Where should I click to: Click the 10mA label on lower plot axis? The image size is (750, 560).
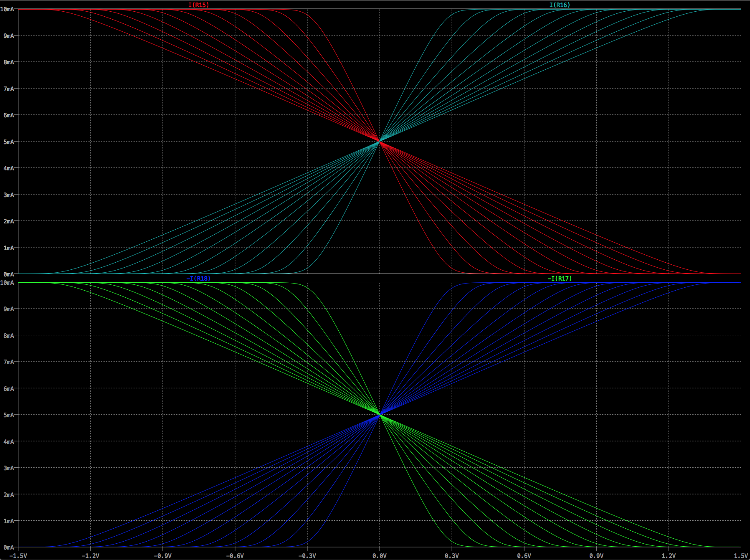pyautogui.click(x=7, y=283)
